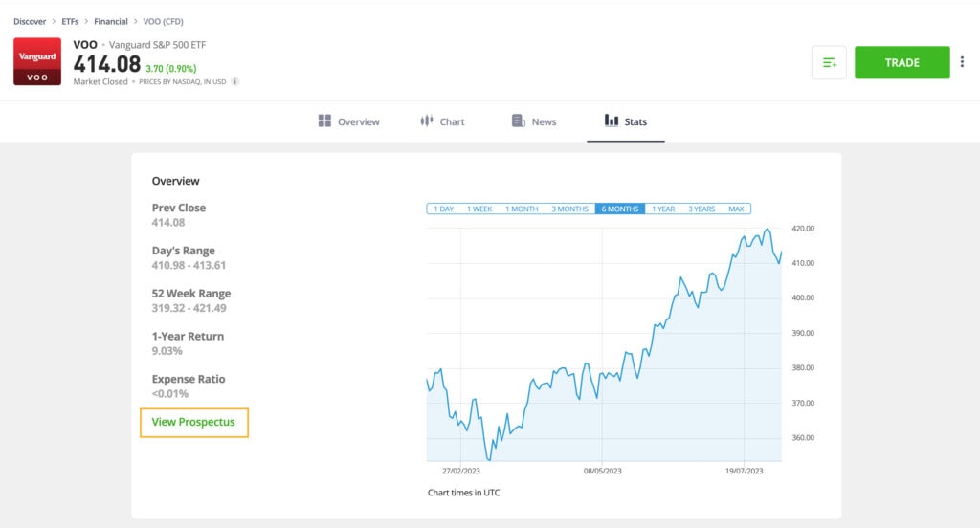
Task: Click the 08/05/2023 date axis label
Action: pos(603,471)
